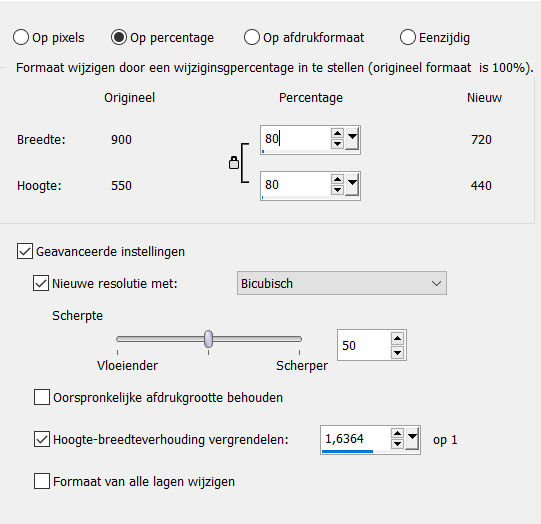Uncheck Geavanceerde instellingen checkbox

pyautogui.click(x=25, y=251)
